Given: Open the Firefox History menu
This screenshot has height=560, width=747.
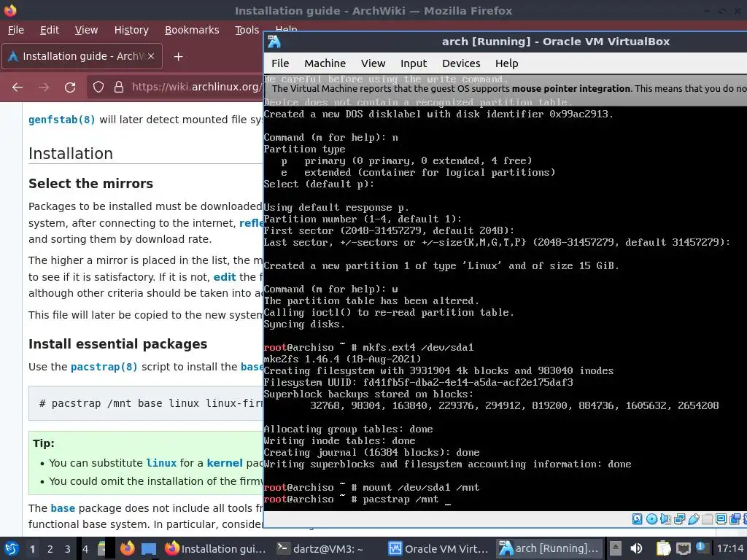Looking at the screenshot, I should pos(131,30).
